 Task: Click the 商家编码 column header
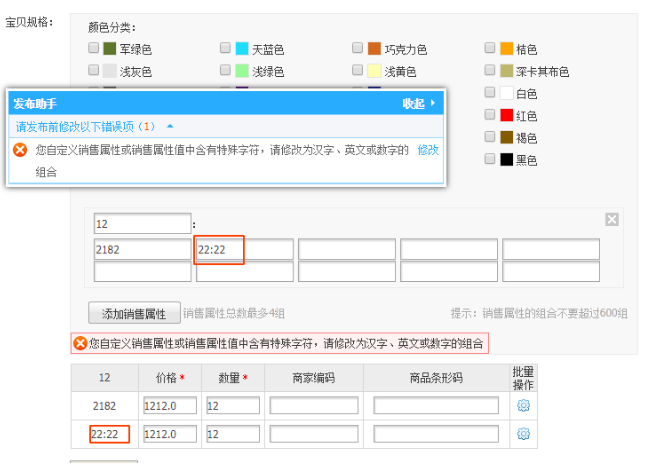314,378
